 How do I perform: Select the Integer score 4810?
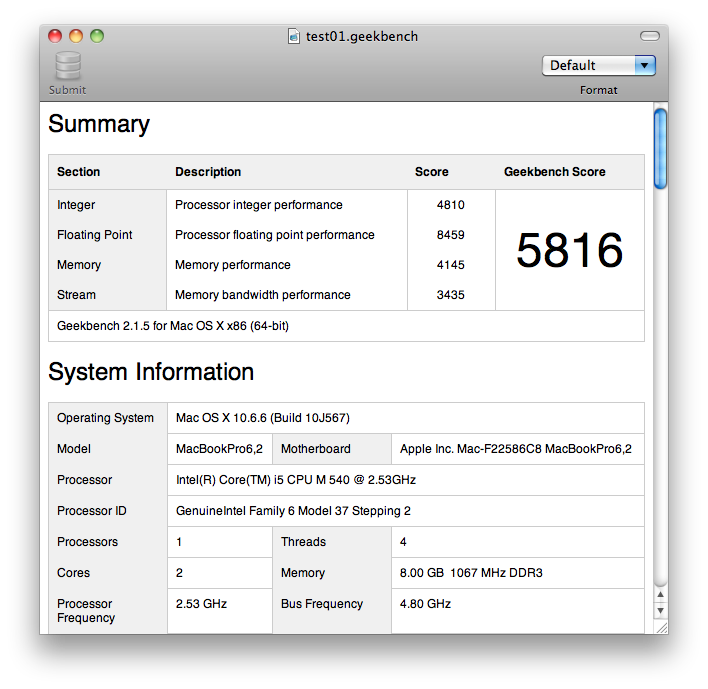click(x=451, y=205)
